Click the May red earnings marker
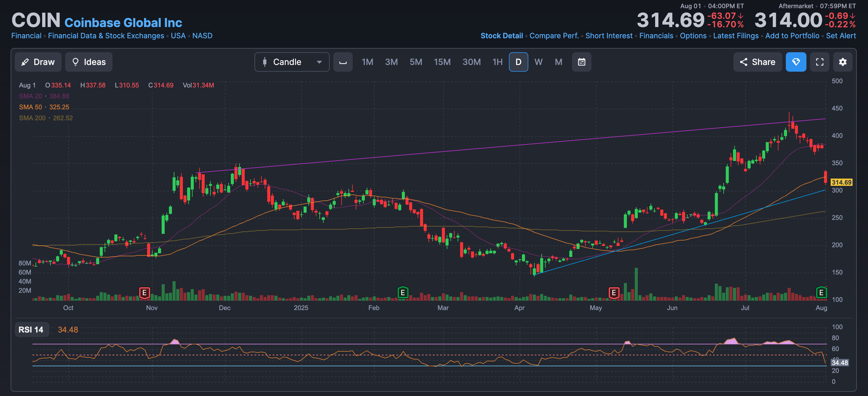The height and width of the screenshot is (396, 868). [x=614, y=292]
